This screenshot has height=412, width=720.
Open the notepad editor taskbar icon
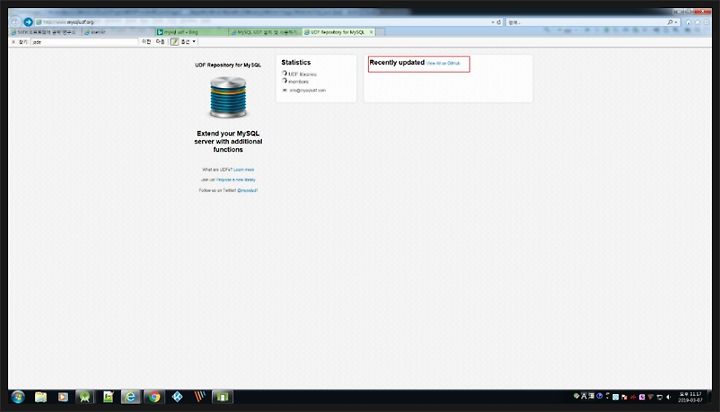(108, 397)
